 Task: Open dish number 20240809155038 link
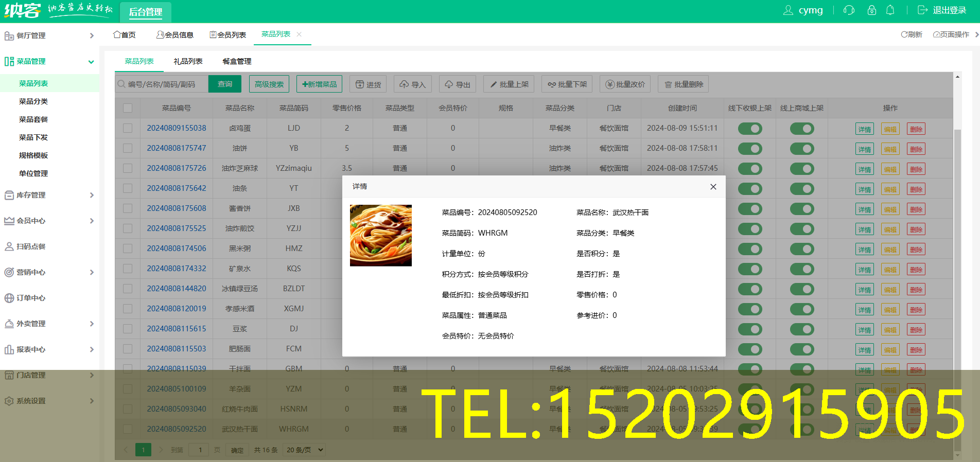(177, 128)
